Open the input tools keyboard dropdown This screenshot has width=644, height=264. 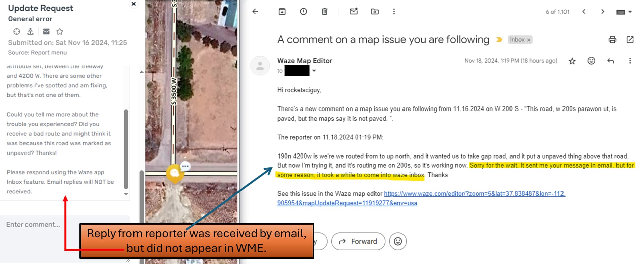point(624,12)
